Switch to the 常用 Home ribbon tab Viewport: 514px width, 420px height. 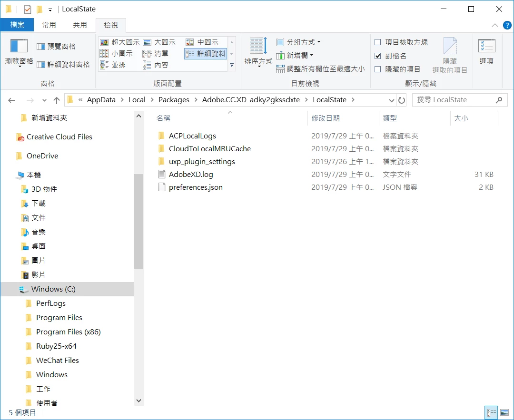pos(49,25)
